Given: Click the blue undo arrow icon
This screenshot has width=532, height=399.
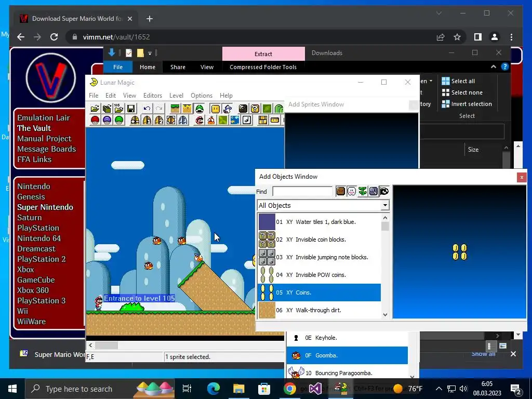Looking at the screenshot, I should pos(147,109).
